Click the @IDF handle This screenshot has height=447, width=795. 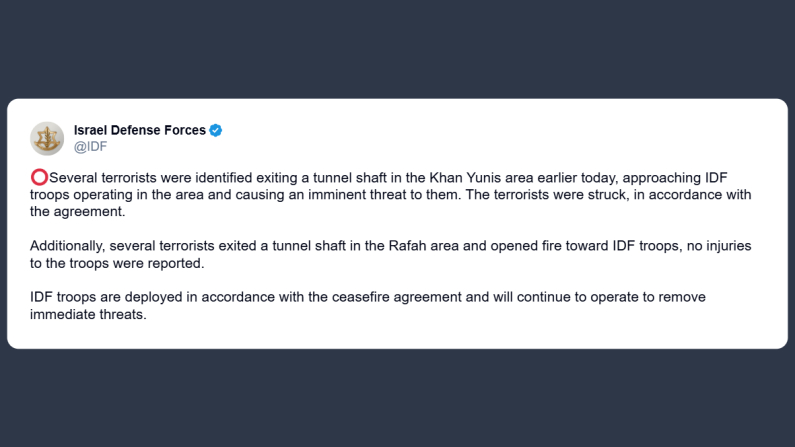click(90, 147)
